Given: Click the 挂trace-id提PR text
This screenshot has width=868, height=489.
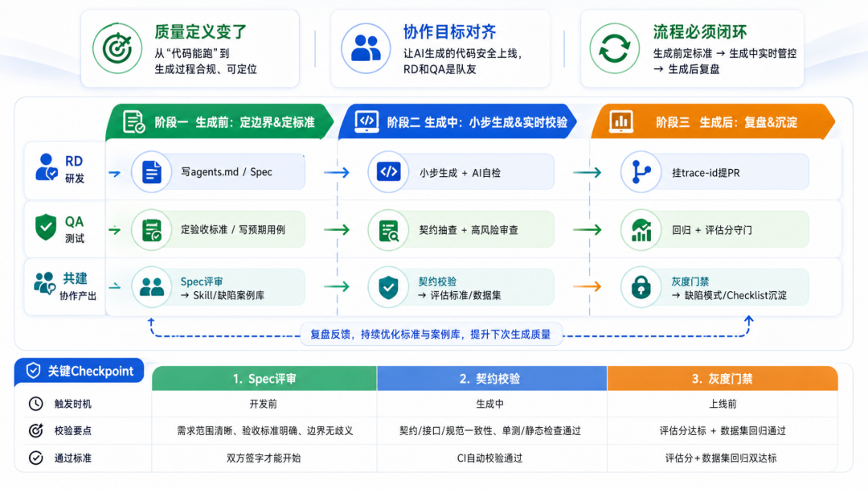Looking at the screenshot, I should coord(706,173).
